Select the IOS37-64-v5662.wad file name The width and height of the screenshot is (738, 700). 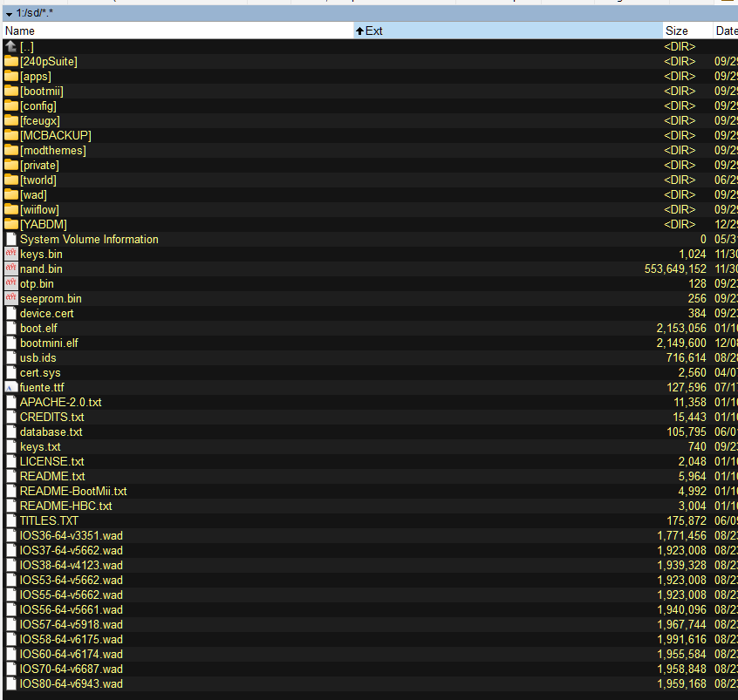click(71, 550)
